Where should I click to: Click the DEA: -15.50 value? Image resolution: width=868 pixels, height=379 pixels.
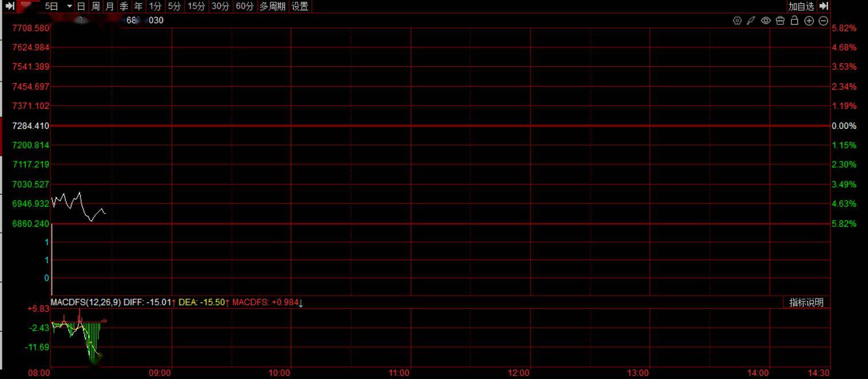[x=202, y=302]
